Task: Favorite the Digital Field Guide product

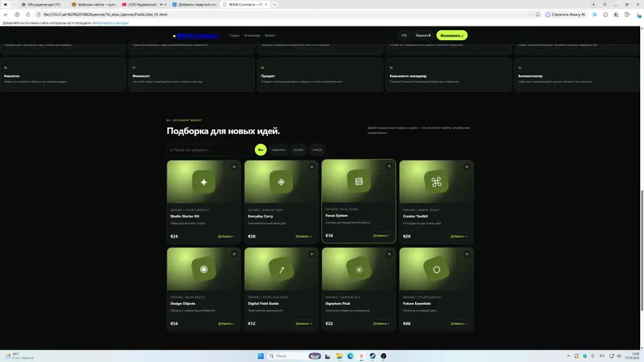Action: tap(312, 254)
